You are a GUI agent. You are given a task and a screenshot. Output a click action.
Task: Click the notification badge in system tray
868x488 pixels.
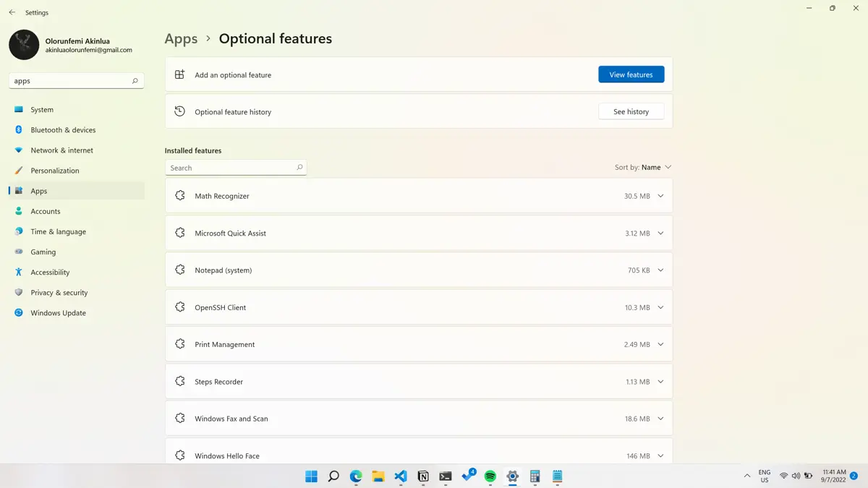854,476
